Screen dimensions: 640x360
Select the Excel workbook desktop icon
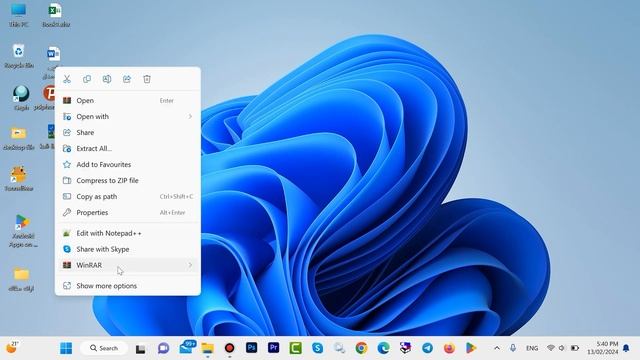pos(56,15)
